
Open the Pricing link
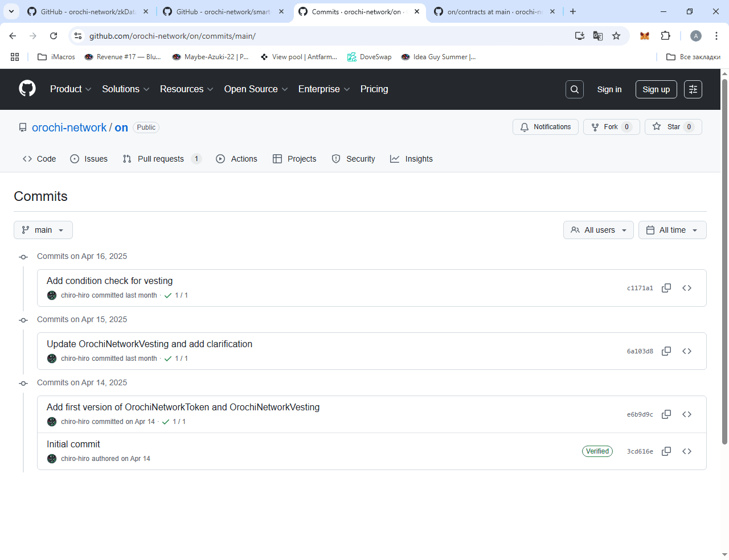tap(374, 89)
